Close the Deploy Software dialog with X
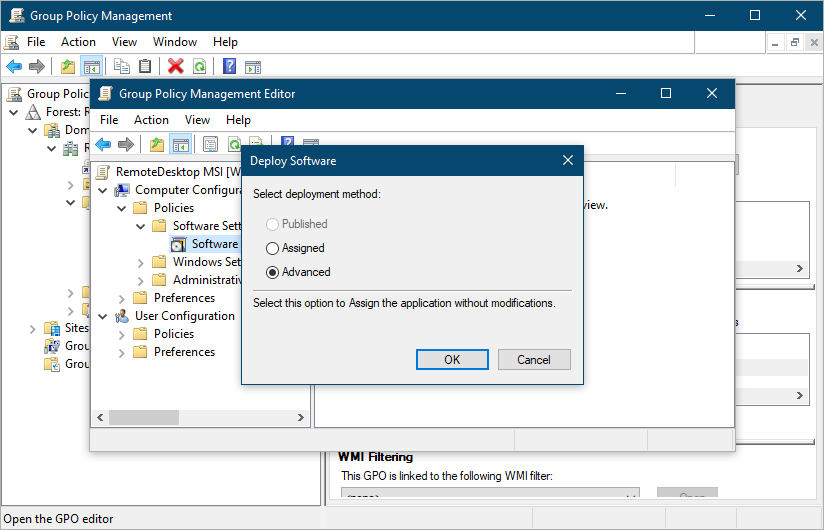824x530 pixels. pos(567,160)
